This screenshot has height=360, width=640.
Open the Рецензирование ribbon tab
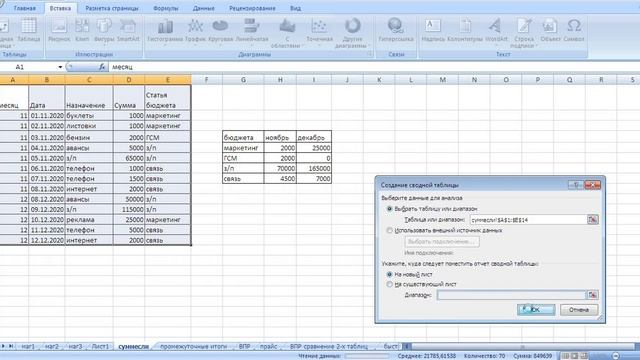252,8
